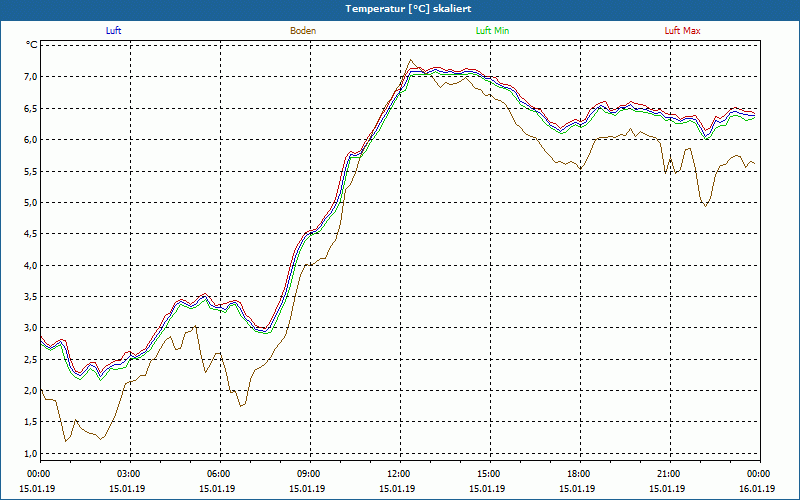The image size is (800, 500).
Task: Click the '1,5' y-axis tick label
Action: [31, 421]
